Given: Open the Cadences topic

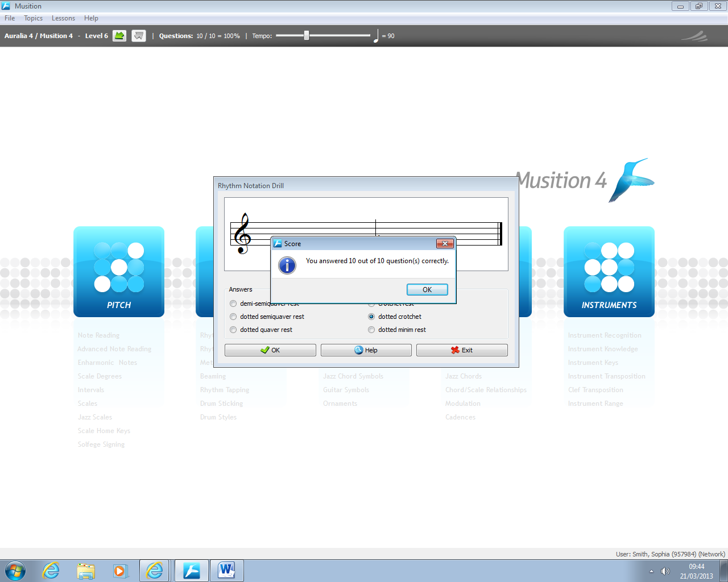Looking at the screenshot, I should pos(461,417).
